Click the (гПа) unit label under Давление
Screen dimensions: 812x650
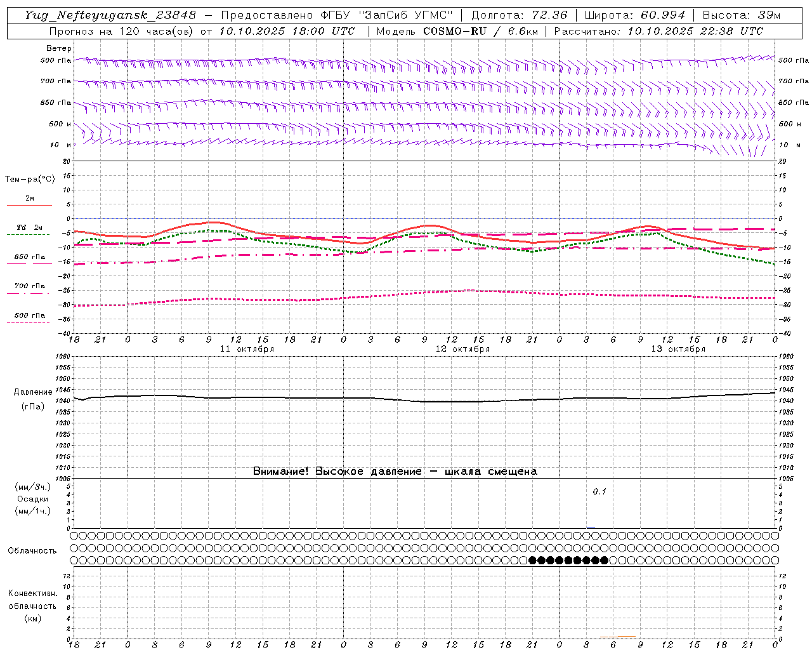tap(33, 407)
